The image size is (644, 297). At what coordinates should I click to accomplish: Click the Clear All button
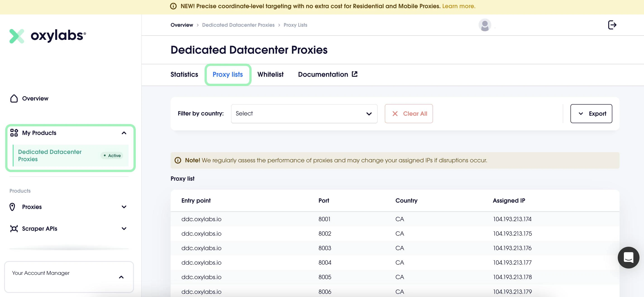[408, 113]
